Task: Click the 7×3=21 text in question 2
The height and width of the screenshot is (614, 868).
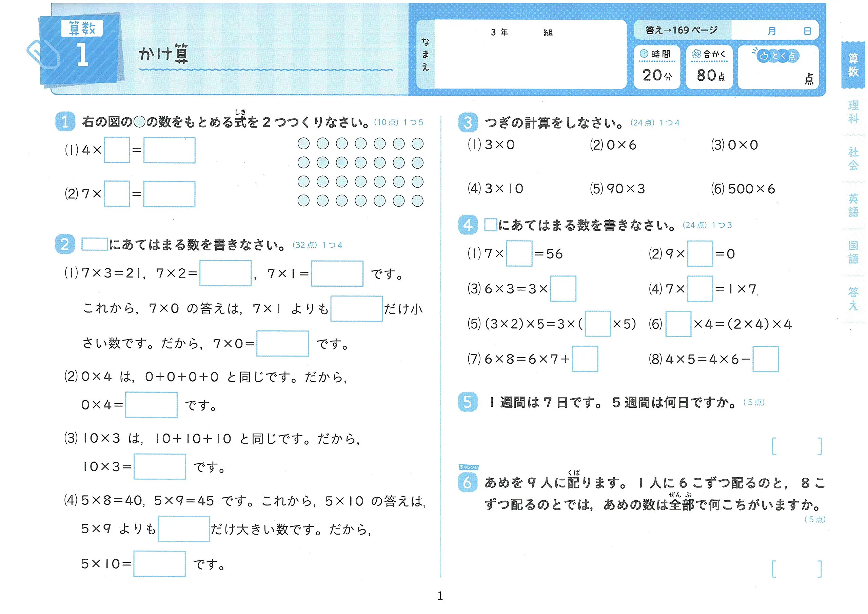Action: tap(112, 274)
